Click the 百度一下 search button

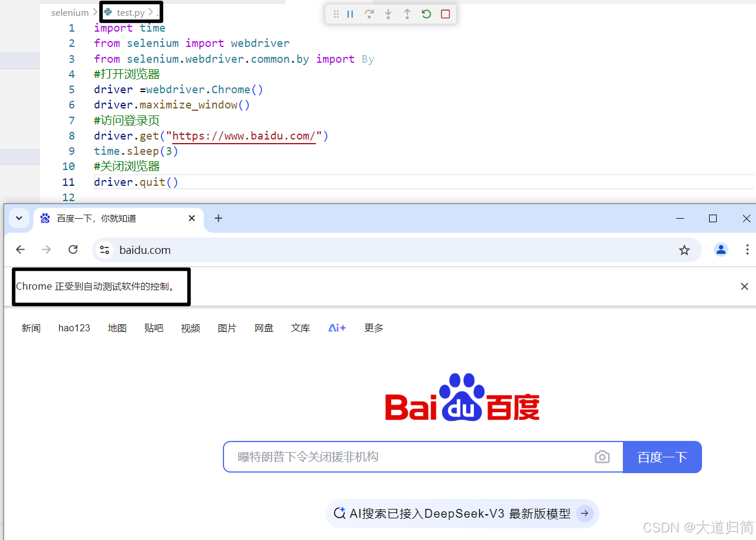[x=662, y=457]
